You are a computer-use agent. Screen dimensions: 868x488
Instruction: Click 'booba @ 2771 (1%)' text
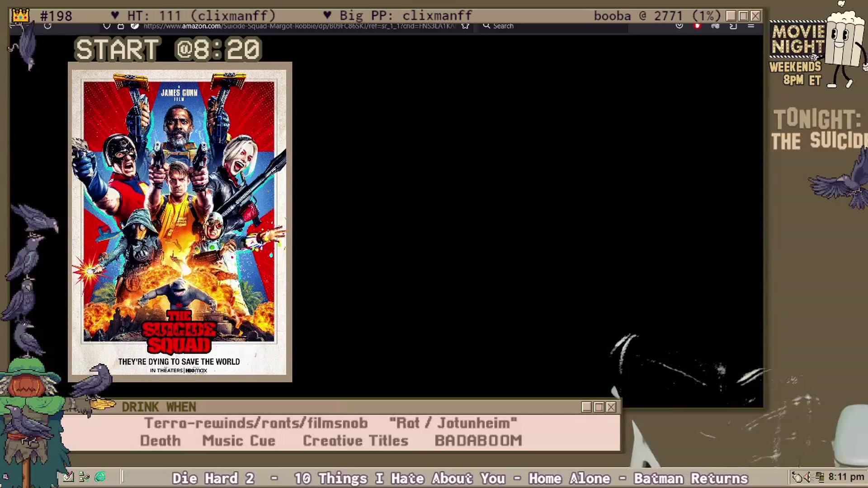[x=657, y=16]
